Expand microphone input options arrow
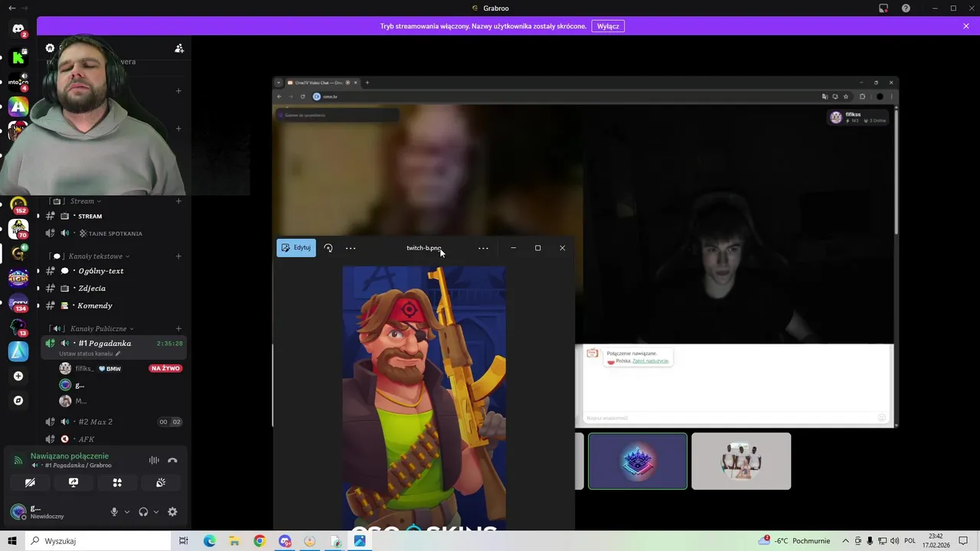Image resolution: width=980 pixels, height=551 pixels. pos(126,512)
